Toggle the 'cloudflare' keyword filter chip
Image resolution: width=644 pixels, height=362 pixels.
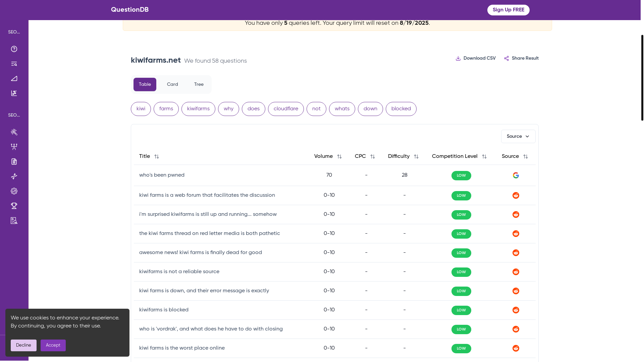[x=286, y=109]
